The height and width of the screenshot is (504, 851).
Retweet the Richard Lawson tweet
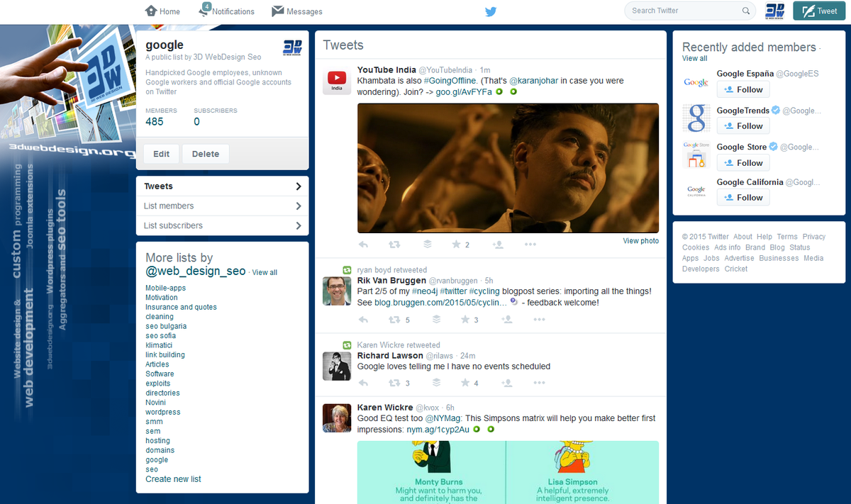pyautogui.click(x=394, y=383)
